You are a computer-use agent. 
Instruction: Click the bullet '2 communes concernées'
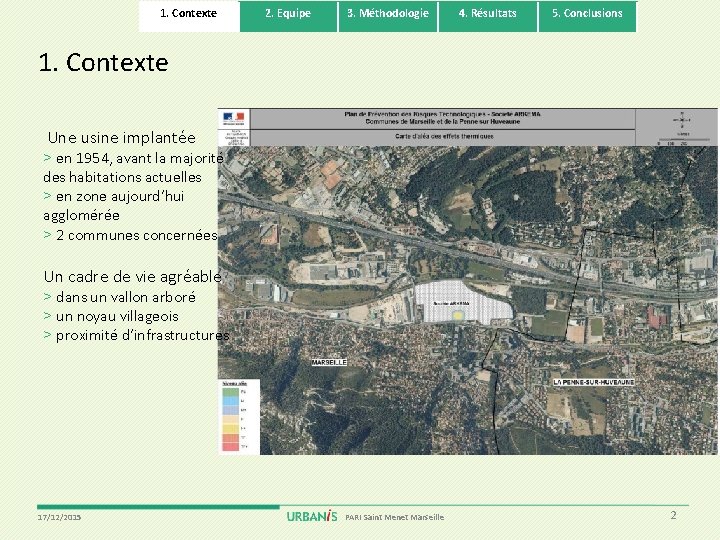(130, 235)
